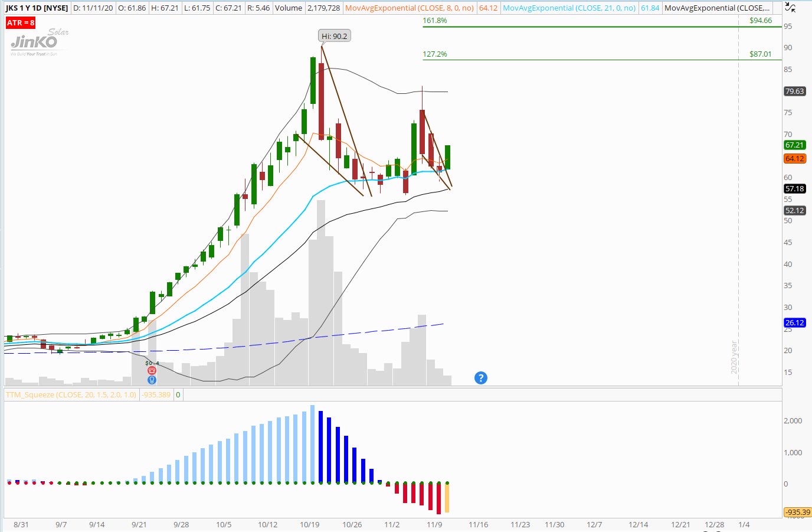The image size is (812, 532).
Task: Click the -935.389 TTM_Squeeze value
Action: click(156, 395)
